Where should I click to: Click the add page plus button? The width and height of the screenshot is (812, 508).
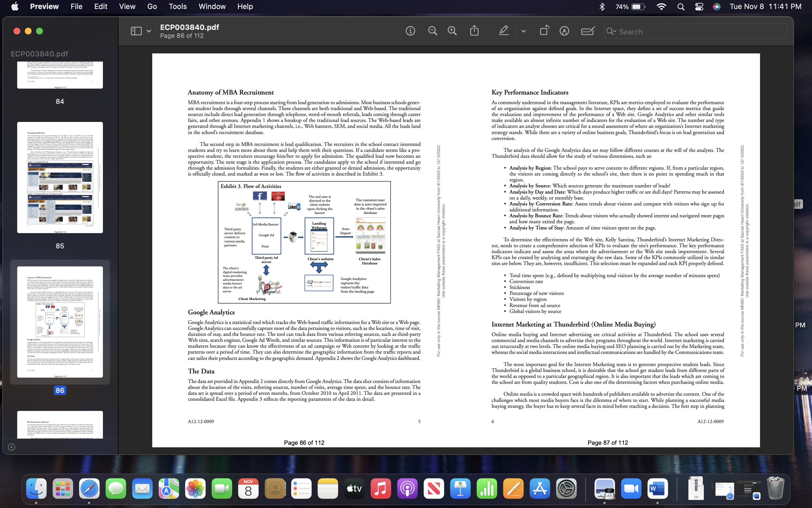(x=11, y=447)
